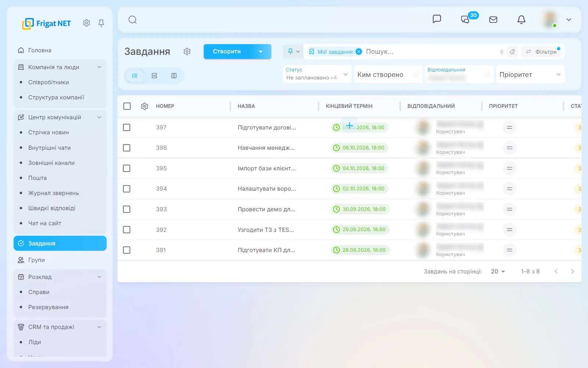Tick the checkbox for task 393

(127, 209)
